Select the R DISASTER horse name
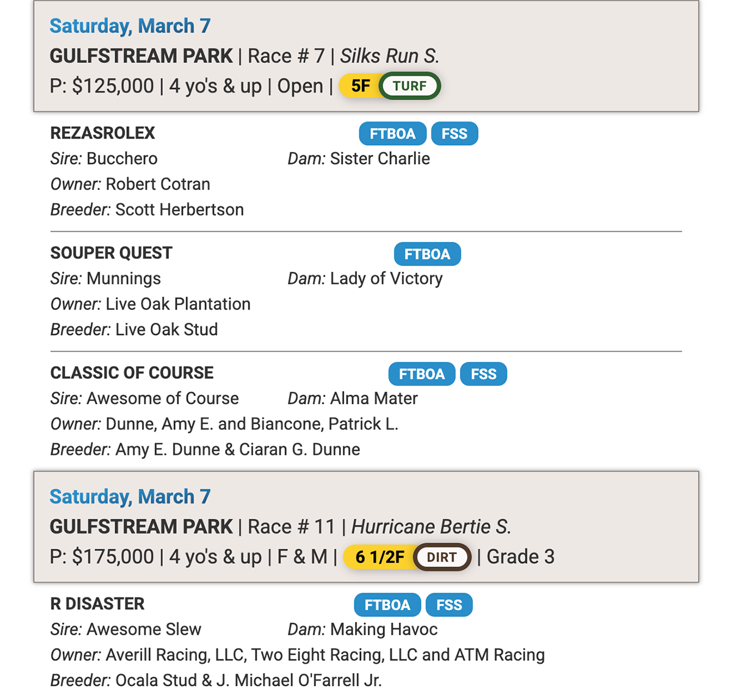This screenshot has width=732, height=700. (x=97, y=604)
